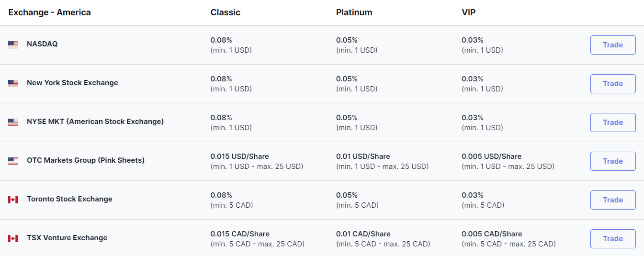Click the Canadian flag beside Toronto Stock Exchange
Image resolution: width=644 pixels, height=256 pixels.
(13, 200)
